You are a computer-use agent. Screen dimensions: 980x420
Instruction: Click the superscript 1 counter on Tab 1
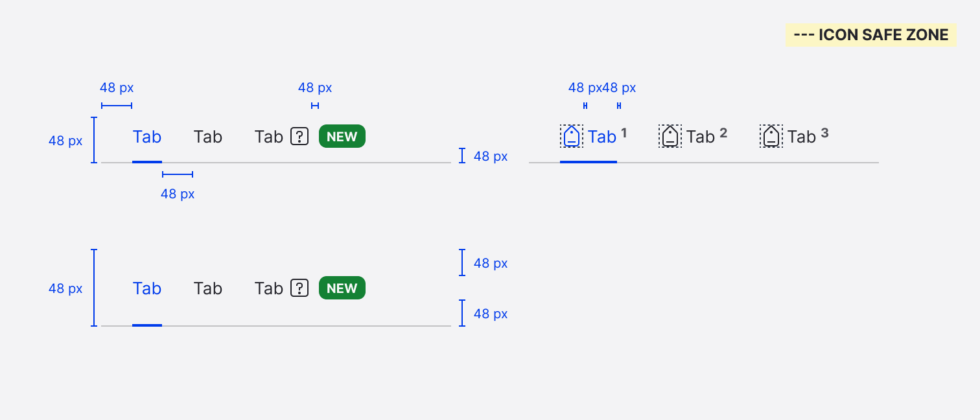pos(624,133)
